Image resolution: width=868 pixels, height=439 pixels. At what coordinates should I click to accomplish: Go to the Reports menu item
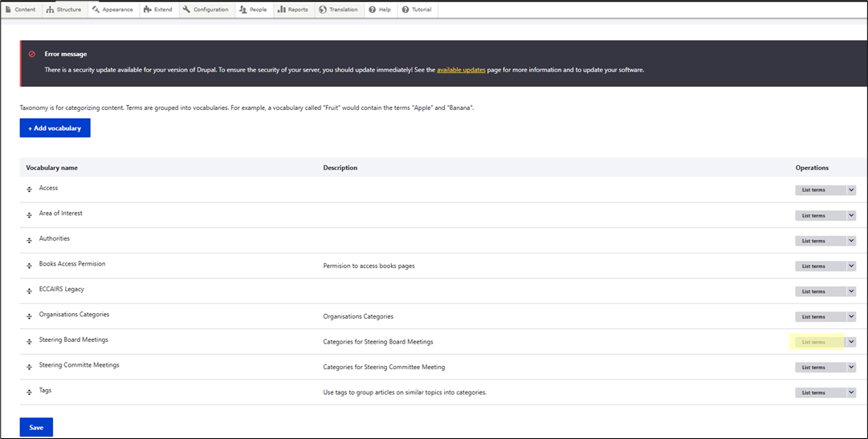293,10
